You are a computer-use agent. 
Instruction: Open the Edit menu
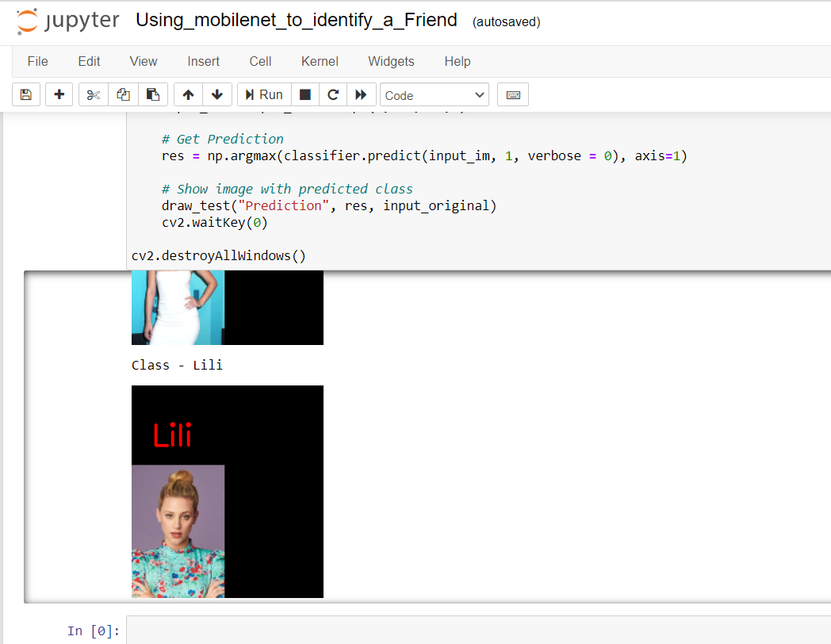(x=89, y=62)
